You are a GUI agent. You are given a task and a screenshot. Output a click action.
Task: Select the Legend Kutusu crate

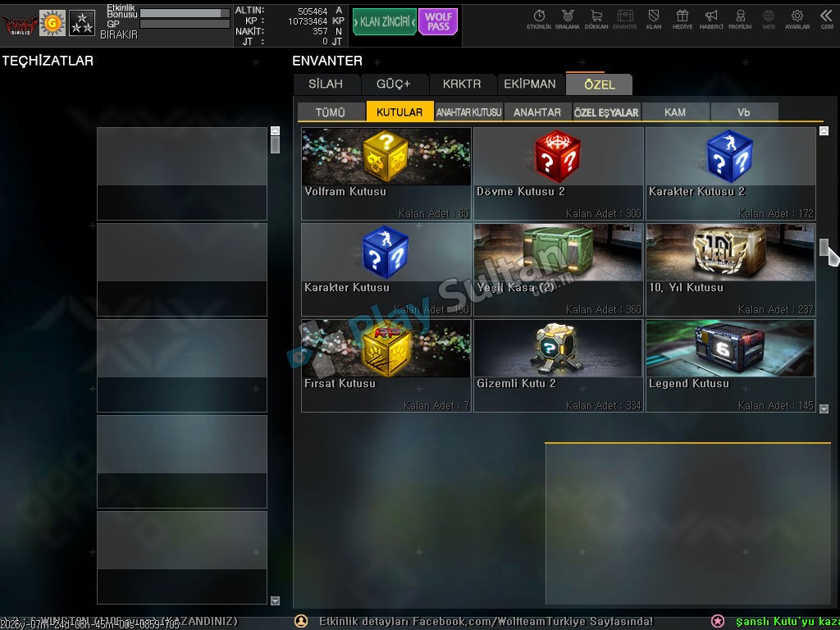[x=731, y=366]
